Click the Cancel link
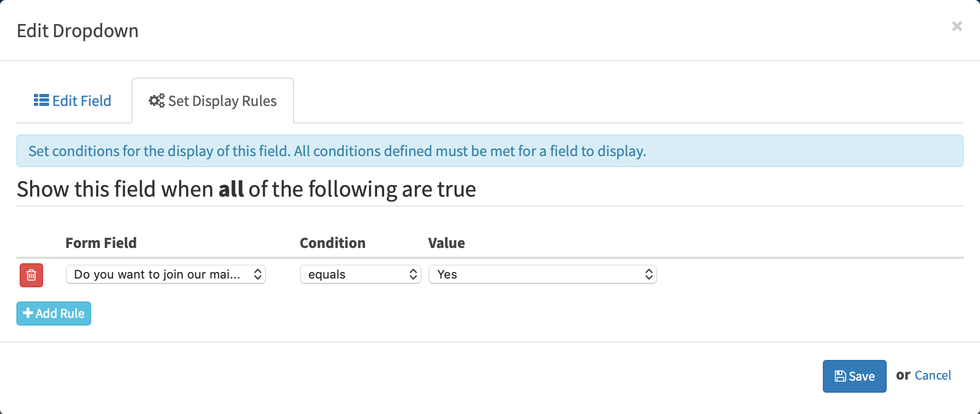This screenshot has height=414, width=980. pos(933,375)
